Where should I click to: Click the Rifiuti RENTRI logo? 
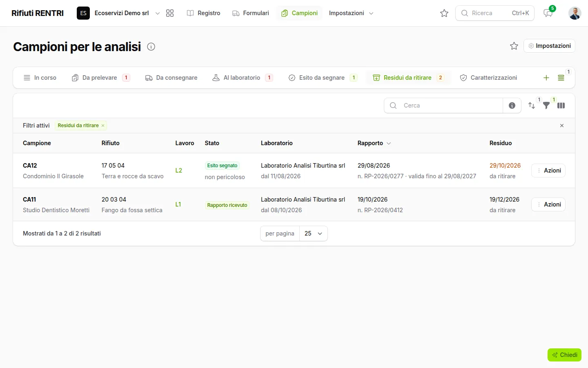[38, 13]
